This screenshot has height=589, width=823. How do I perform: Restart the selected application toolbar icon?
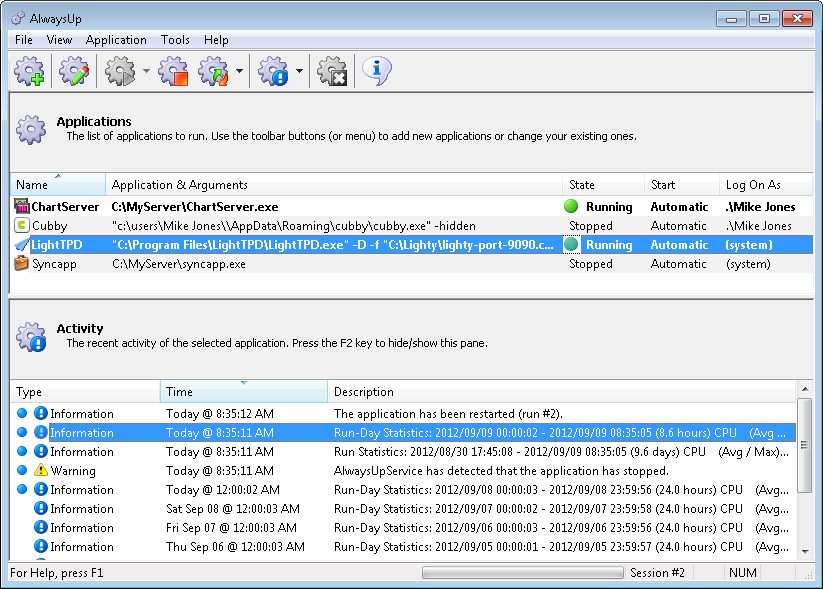pos(214,71)
